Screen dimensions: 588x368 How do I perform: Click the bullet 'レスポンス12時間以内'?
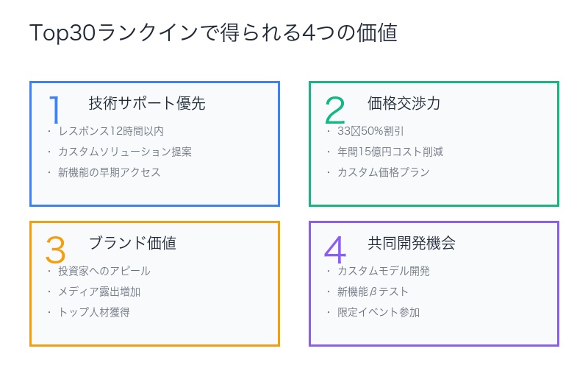(111, 131)
